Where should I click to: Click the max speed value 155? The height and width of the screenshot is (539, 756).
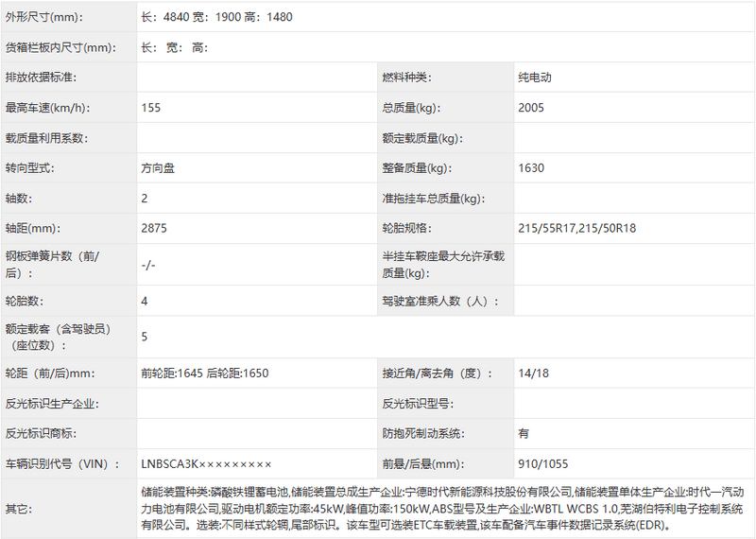(151, 108)
